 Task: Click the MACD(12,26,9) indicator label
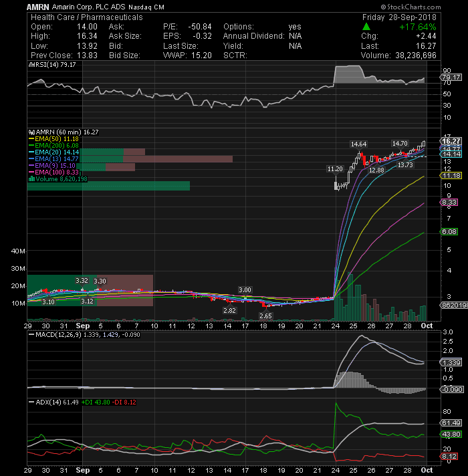[58, 335]
